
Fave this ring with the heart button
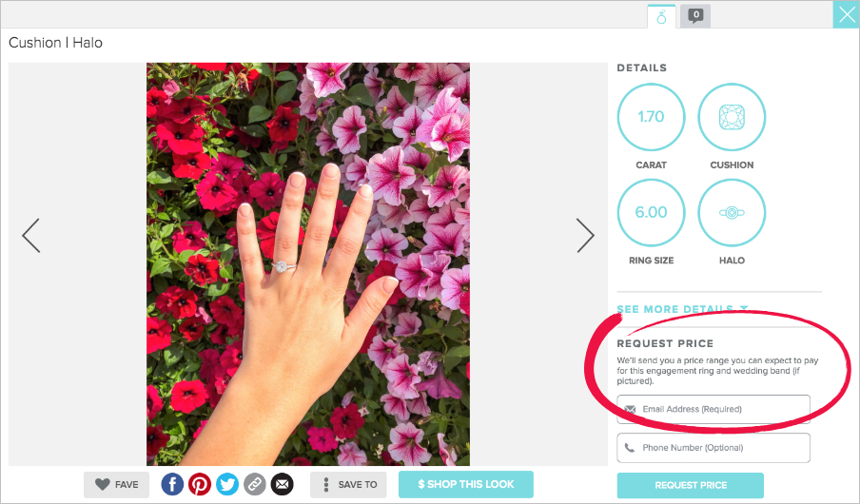(116, 485)
